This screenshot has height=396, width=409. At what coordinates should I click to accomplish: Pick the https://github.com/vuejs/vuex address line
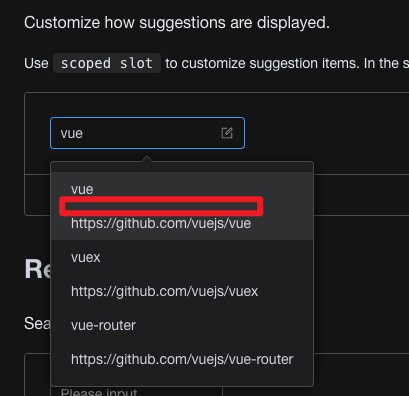coord(164,291)
